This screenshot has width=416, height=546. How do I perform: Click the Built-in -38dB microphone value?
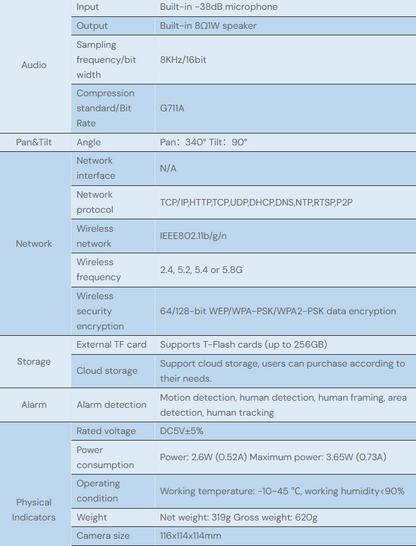(x=219, y=7)
